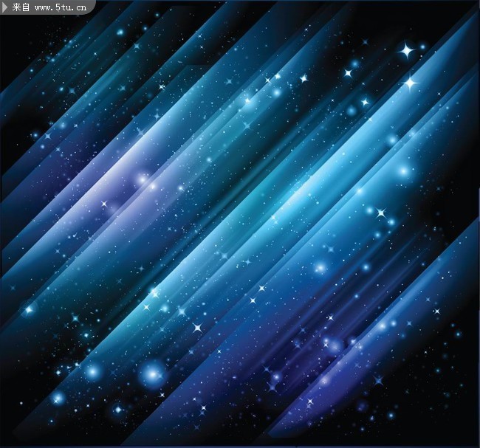The image size is (480, 448).
Task: Click the glowing orb left of the biggest orb
Action: pyautogui.click(x=93, y=372)
